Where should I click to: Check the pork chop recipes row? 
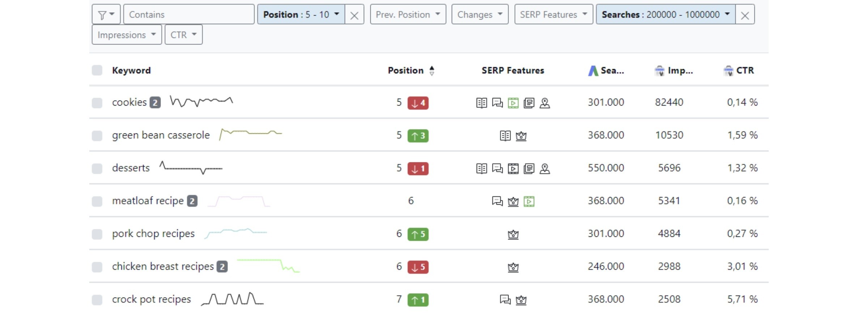pyautogui.click(x=97, y=234)
